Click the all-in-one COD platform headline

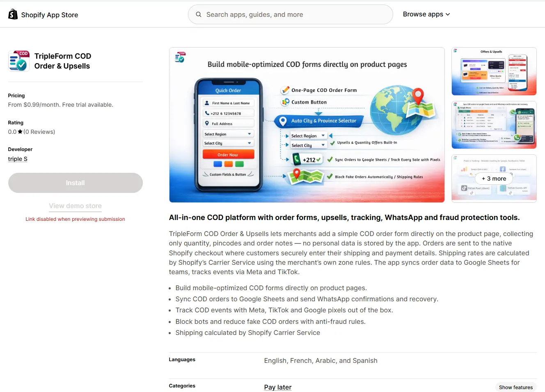344,218
